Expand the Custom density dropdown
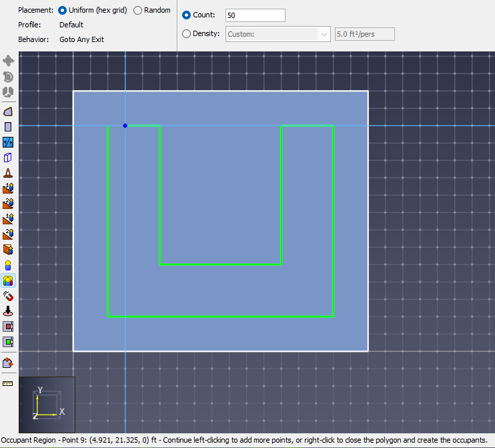Image resolution: width=495 pixels, height=448 pixels. 278,34
